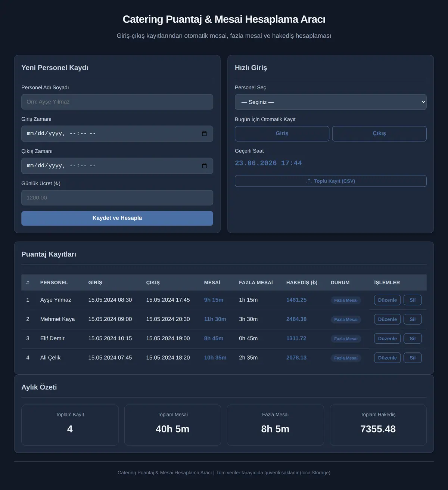Click the Çıkış Zamanı datetime field
The height and width of the screenshot is (490, 448).
click(117, 166)
